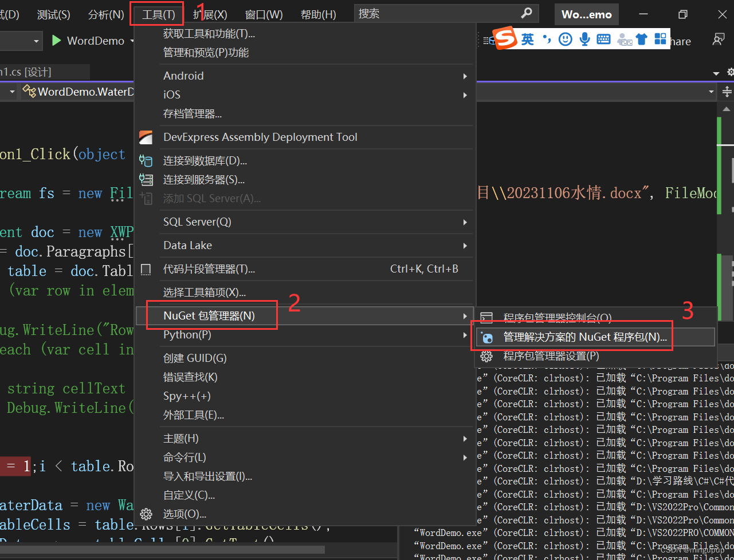The width and height of the screenshot is (734, 560).
Task: Run the WordDemo project with the green play icon
Action: 56,40
